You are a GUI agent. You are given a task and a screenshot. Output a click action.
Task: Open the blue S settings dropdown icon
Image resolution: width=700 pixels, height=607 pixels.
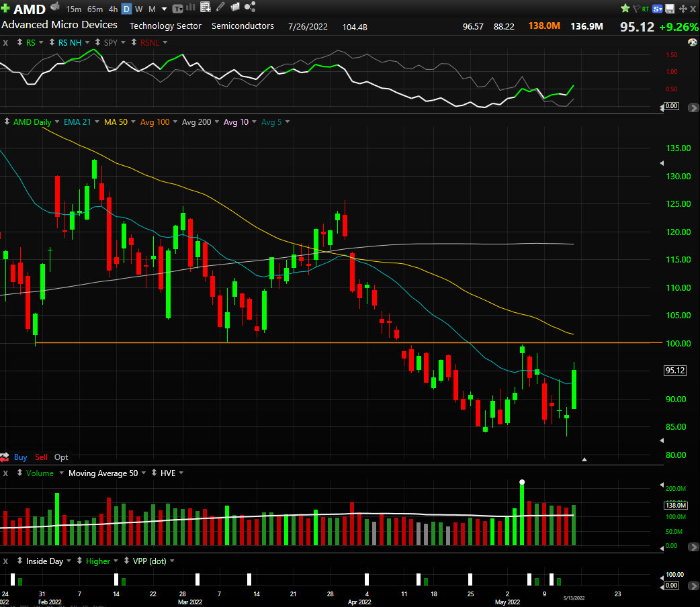pos(657,9)
